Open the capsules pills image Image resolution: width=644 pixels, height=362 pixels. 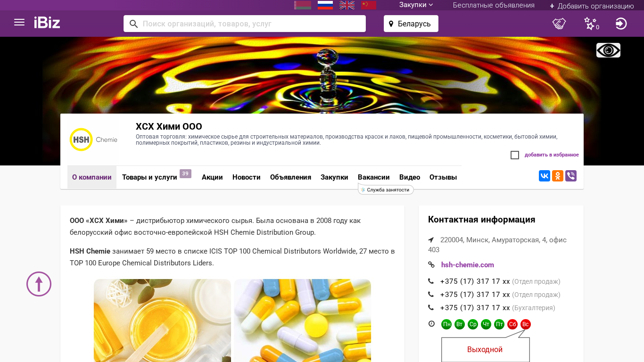303,321
